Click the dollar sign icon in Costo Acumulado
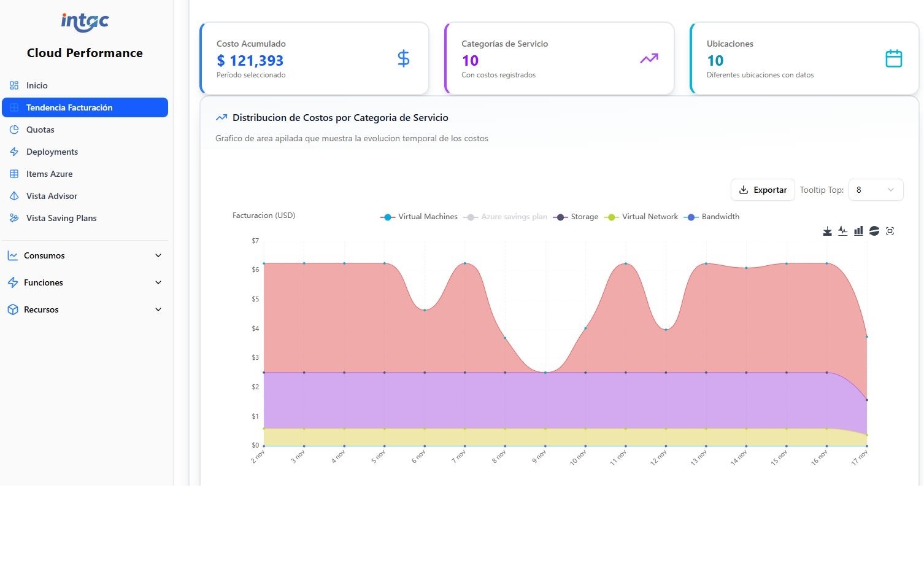Viewport: 924px width, 571px height. tap(403, 58)
